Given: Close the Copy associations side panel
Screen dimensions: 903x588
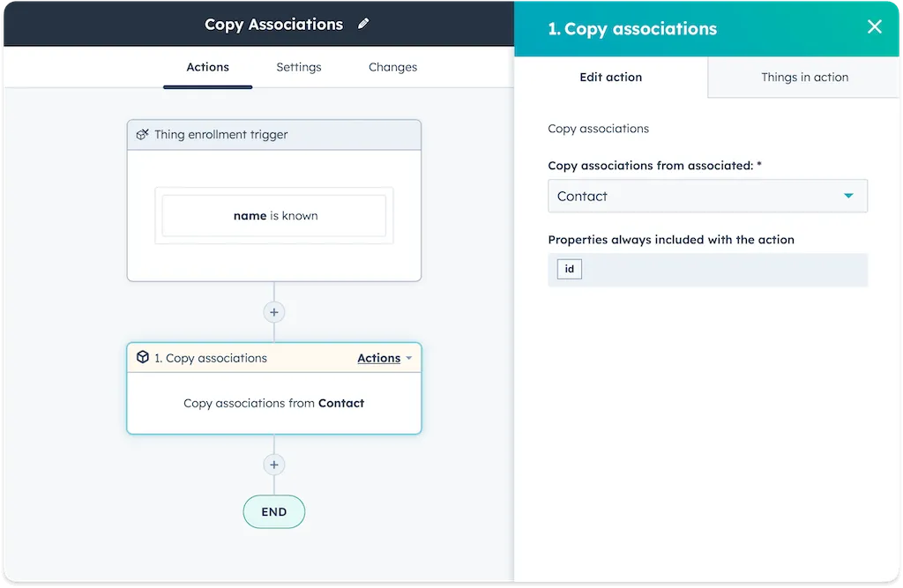Looking at the screenshot, I should pyautogui.click(x=874, y=27).
